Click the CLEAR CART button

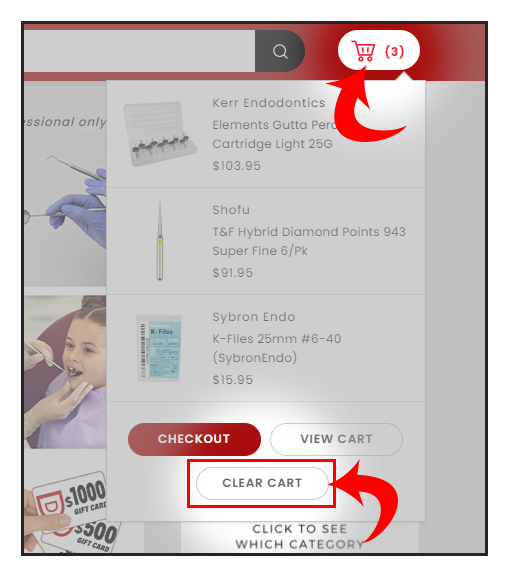[x=262, y=483]
